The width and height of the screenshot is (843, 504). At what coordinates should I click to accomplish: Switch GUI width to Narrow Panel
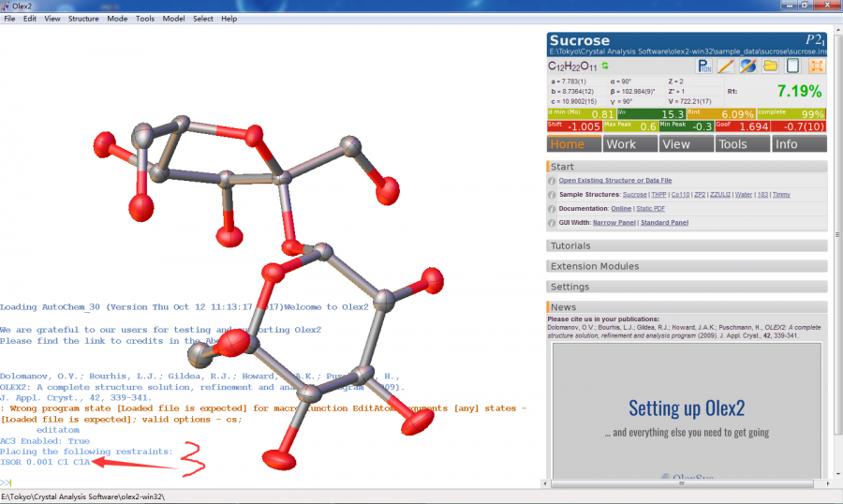614,223
